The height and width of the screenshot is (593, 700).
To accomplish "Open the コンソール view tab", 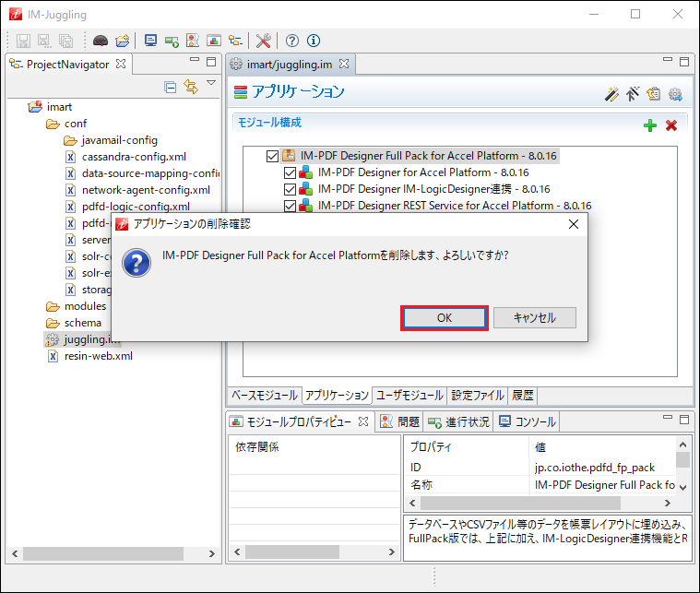I will pyautogui.click(x=528, y=421).
